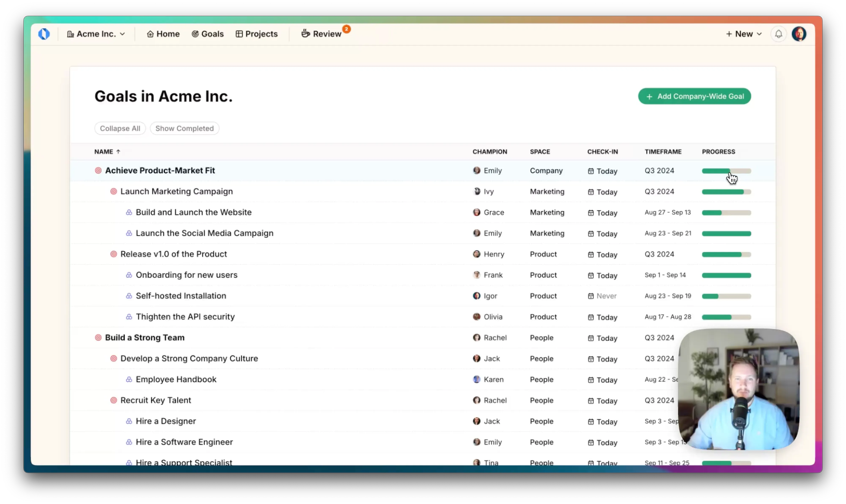The width and height of the screenshot is (846, 504).
Task: Click goal icon beside Recruit Key Talent
Action: click(114, 400)
